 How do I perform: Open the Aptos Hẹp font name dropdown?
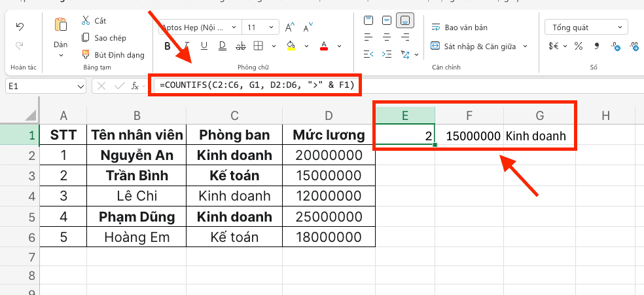click(234, 28)
